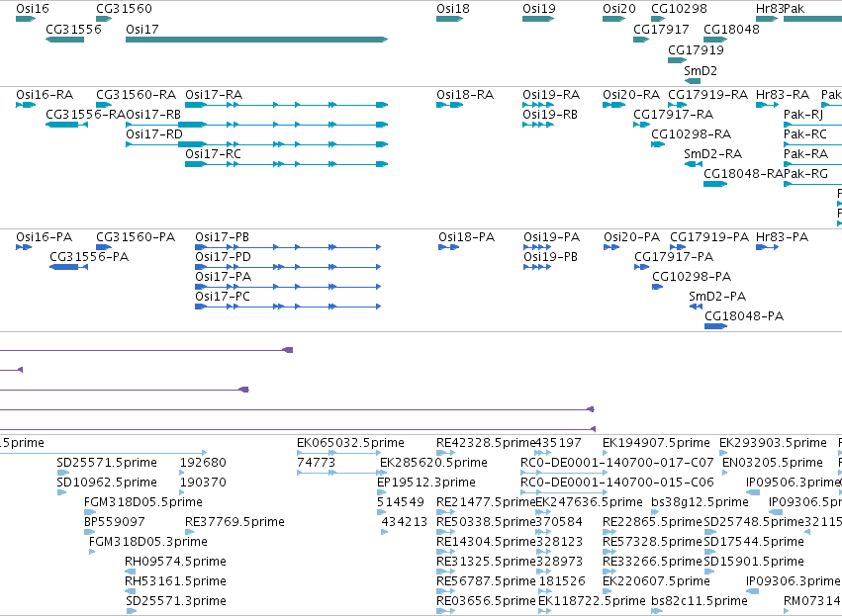Screen dimensions: 842x616
Task: Click the CG10298 gene label
Action: [x=679, y=9]
